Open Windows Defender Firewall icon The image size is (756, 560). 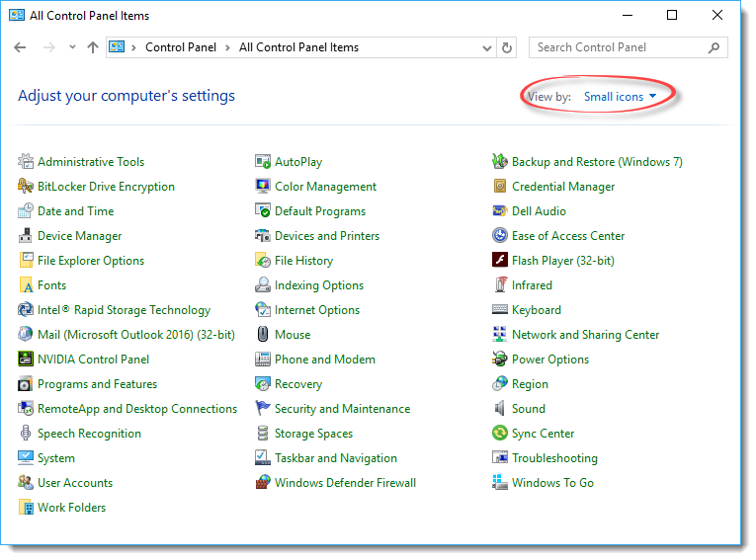263,482
